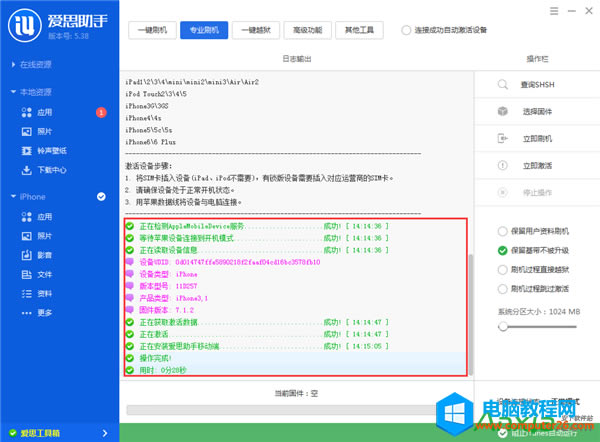Open 照片 icon under 本地资源
This screenshot has height=442, width=600.
26,132
